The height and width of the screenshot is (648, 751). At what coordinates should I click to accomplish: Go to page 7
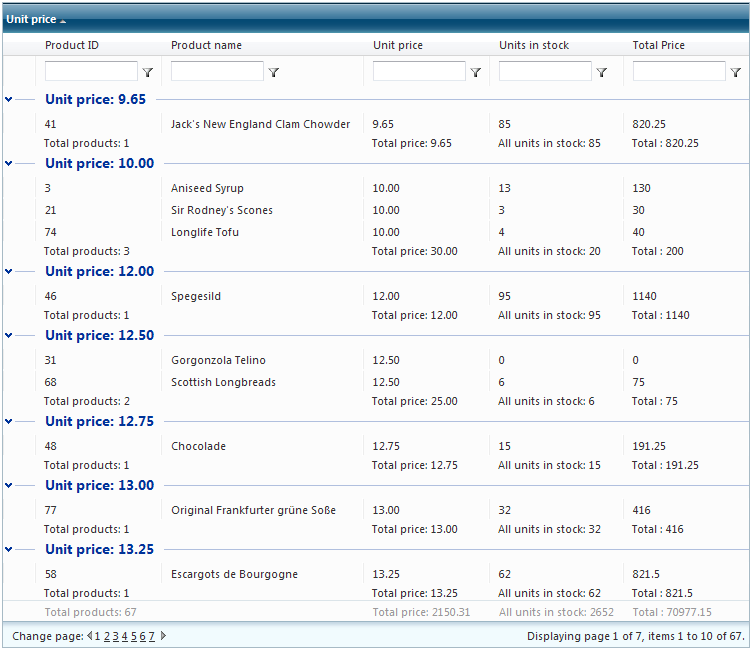pyautogui.click(x=152, y=636)
